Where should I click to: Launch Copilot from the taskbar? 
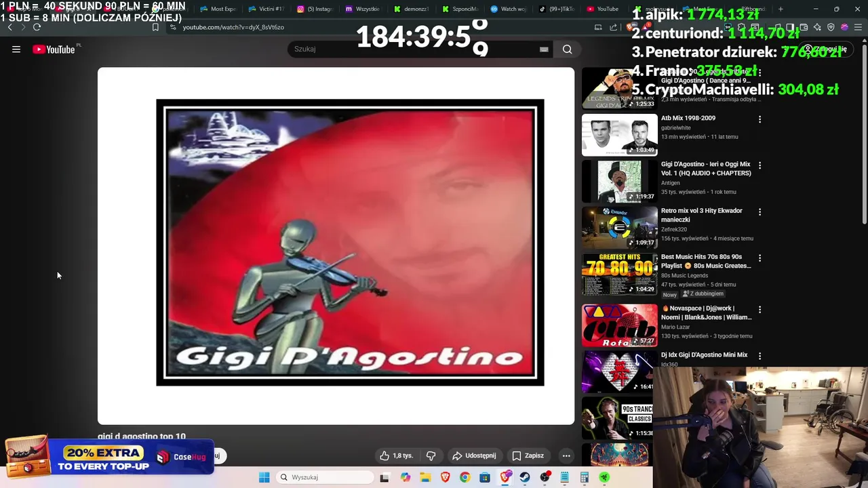point(406,477)
